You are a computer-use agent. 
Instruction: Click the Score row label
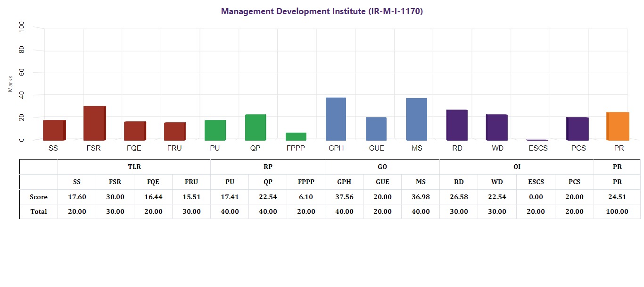[x=39, y=197]
